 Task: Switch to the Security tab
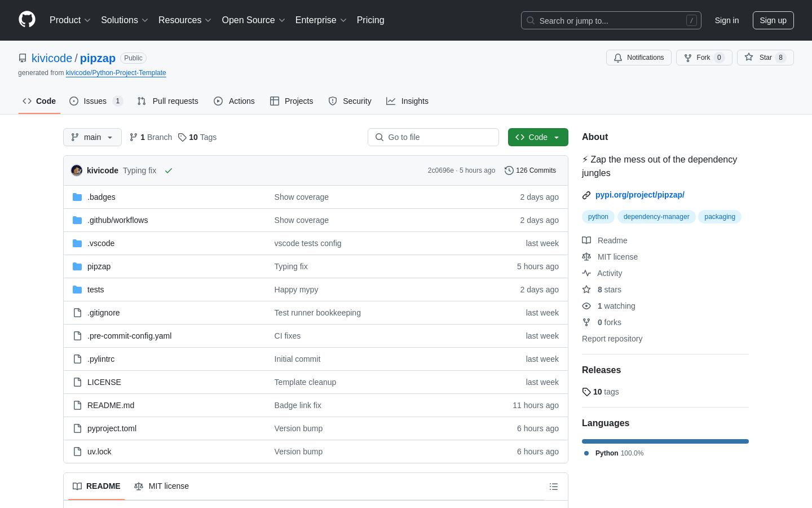tap(350, 101)
